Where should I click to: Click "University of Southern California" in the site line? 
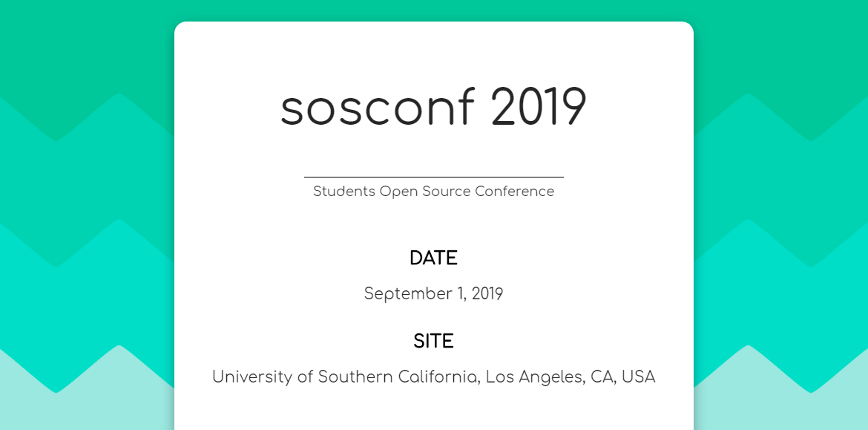(344, 377)
